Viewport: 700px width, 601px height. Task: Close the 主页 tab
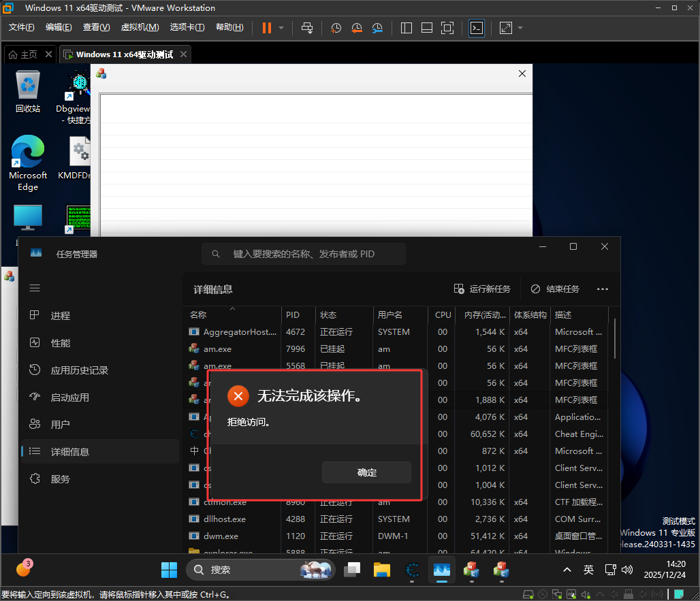[48, 54]
